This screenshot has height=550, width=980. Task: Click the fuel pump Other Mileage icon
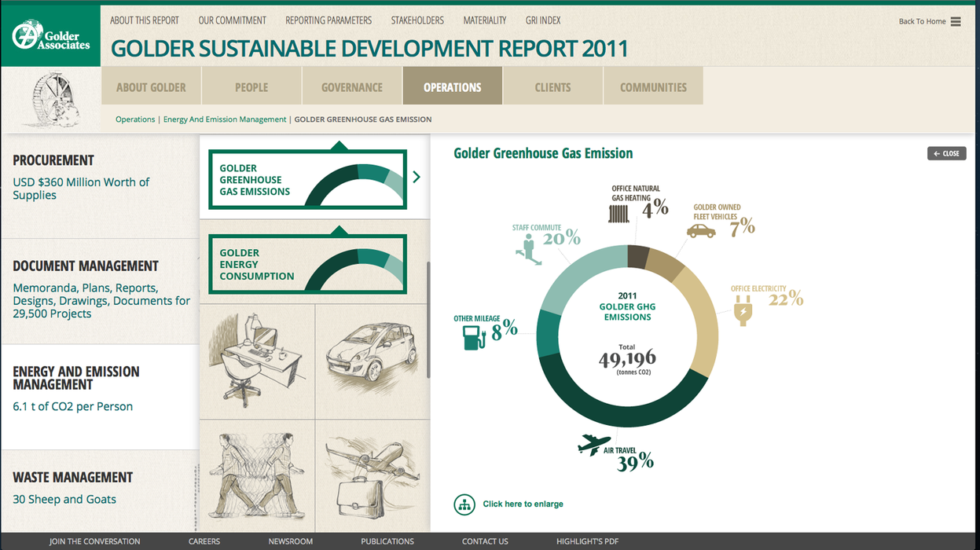coord(474,337)
